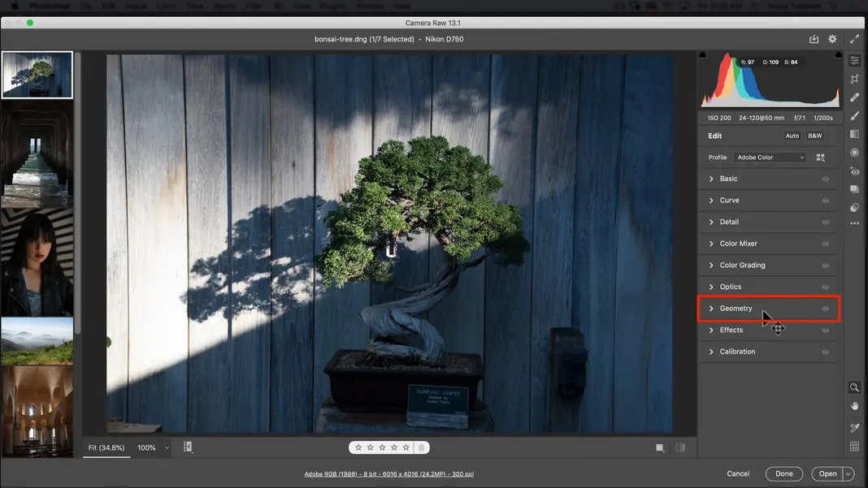868x488 pixels.
Task: Convert image with the B&W button
Action: click(815, 136)
